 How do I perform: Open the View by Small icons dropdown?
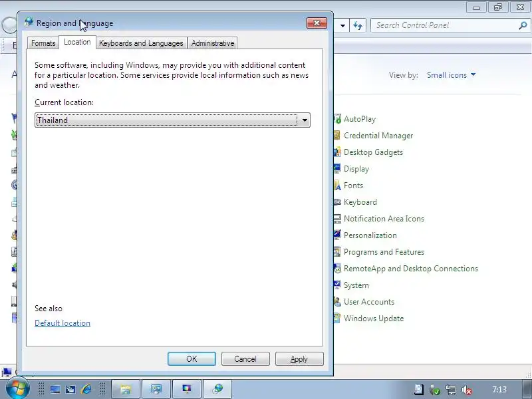452,75
